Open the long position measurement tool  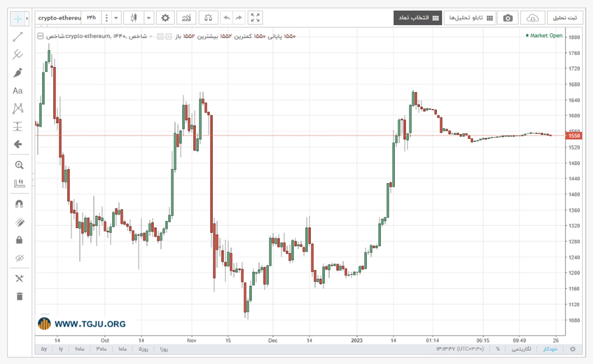tap(17, 126)
